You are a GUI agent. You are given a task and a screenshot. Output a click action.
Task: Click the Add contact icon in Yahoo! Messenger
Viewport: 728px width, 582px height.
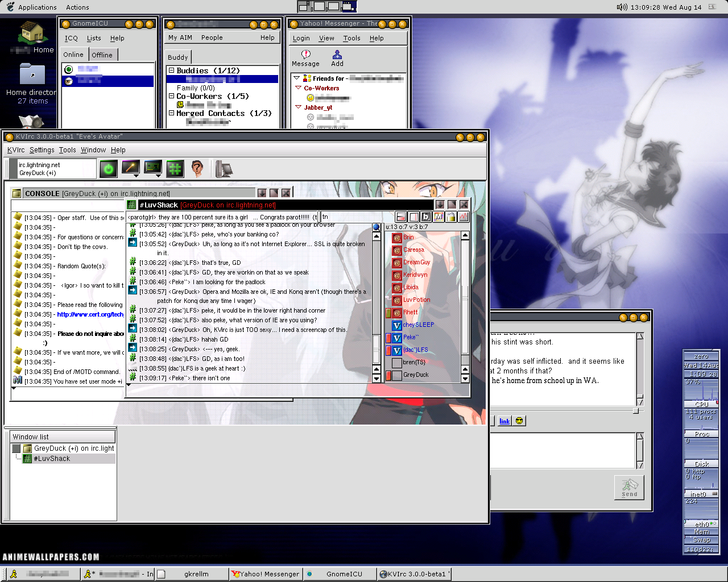pyautogui.click(x=337, y=59)
